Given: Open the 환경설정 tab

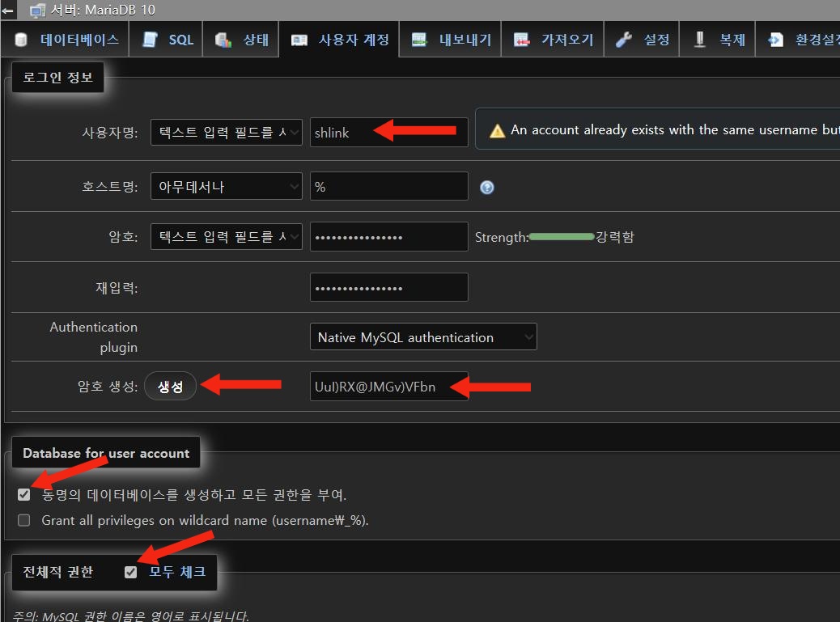Looking at the screenshot, I should [x=801, y=40].
